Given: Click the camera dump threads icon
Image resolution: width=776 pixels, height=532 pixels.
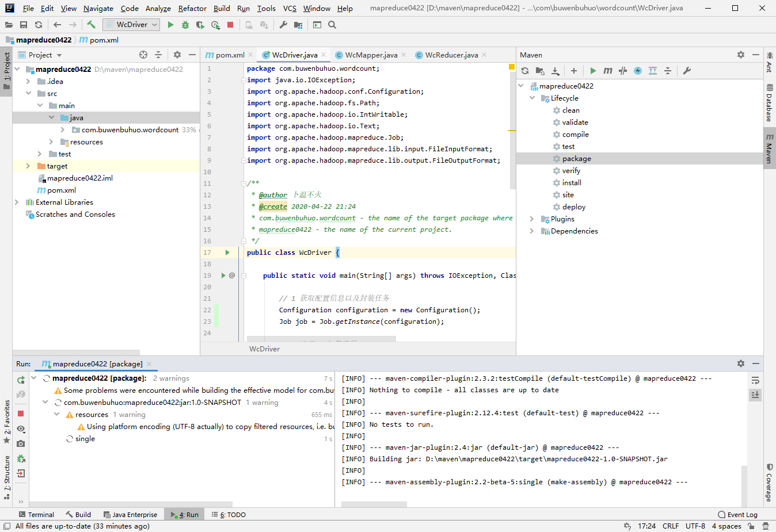Looking at the screenshot, I should point(21,443).
